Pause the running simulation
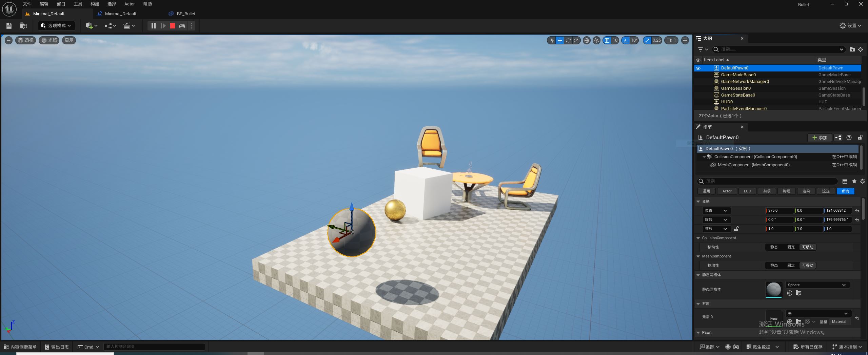 pyautogui.click(x=153, y=26)
